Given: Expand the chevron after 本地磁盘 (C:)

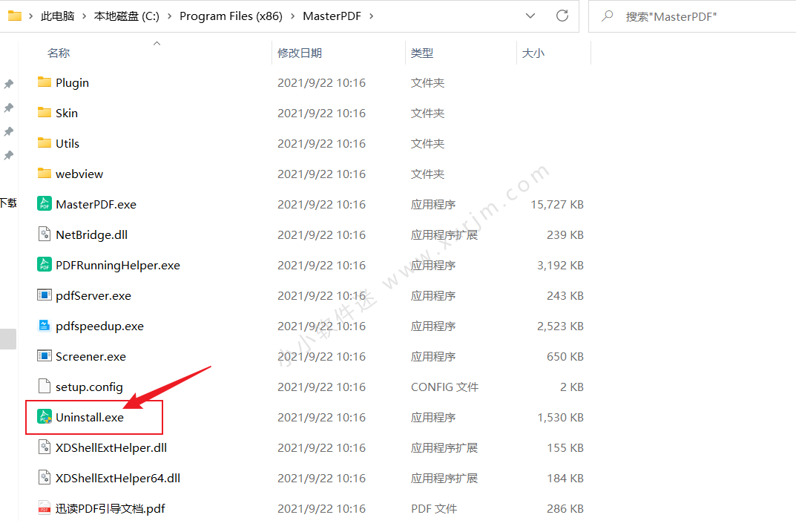Looking at the screenshot, I should [170, 16].
